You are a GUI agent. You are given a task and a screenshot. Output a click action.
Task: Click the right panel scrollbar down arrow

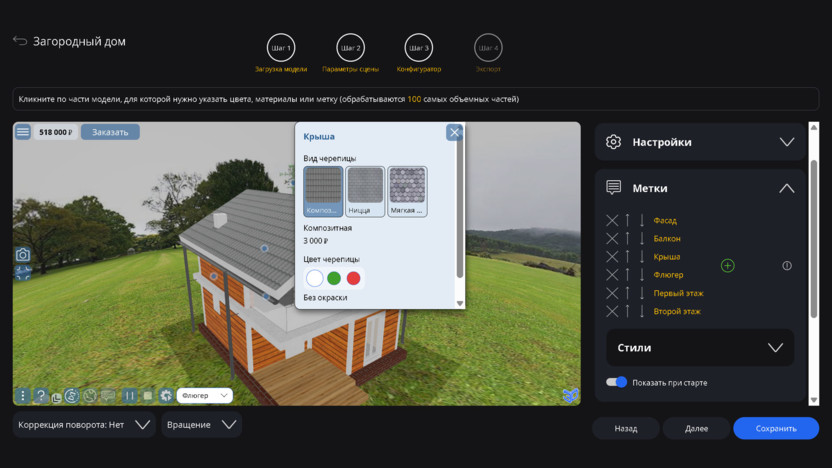(814, 401)
